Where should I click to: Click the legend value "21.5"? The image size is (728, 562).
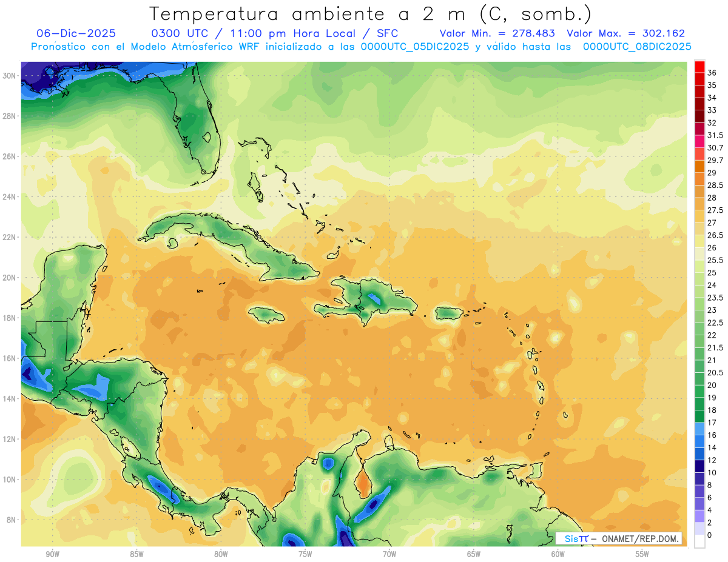click(x=715, y=348)
